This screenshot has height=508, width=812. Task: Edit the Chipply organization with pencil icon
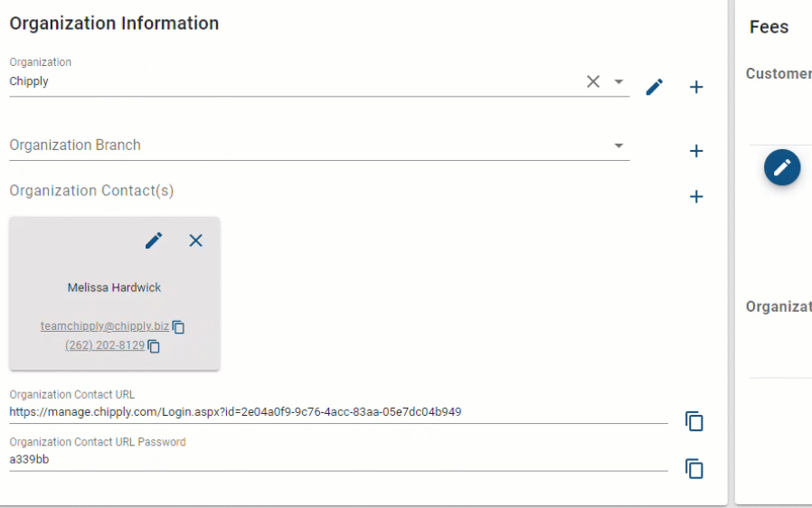click(x=654, y=87)
